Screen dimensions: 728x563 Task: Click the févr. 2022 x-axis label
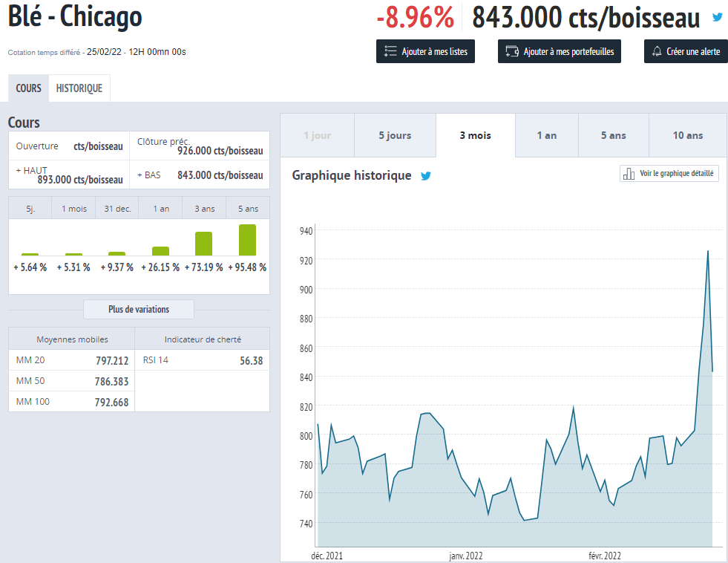(x=605, y=556)
